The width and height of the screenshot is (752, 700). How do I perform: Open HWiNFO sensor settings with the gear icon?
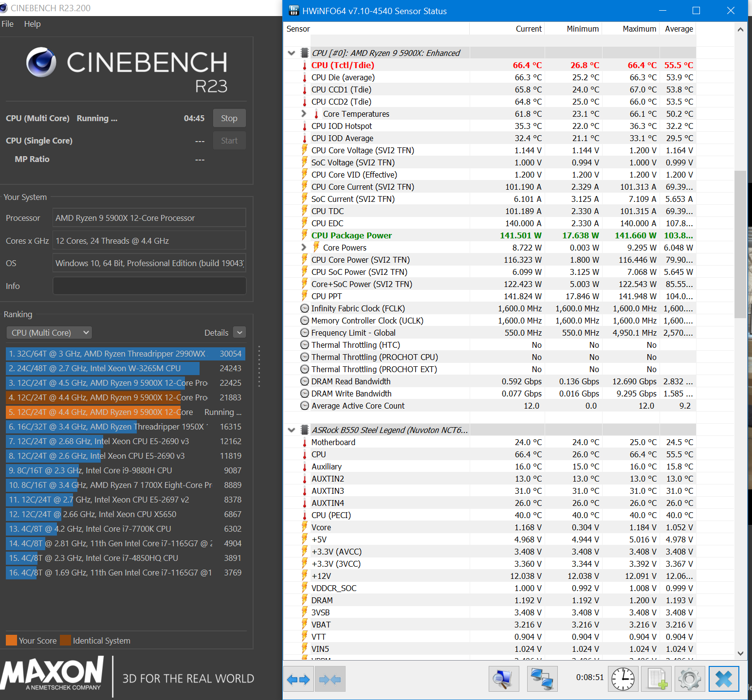690,679
